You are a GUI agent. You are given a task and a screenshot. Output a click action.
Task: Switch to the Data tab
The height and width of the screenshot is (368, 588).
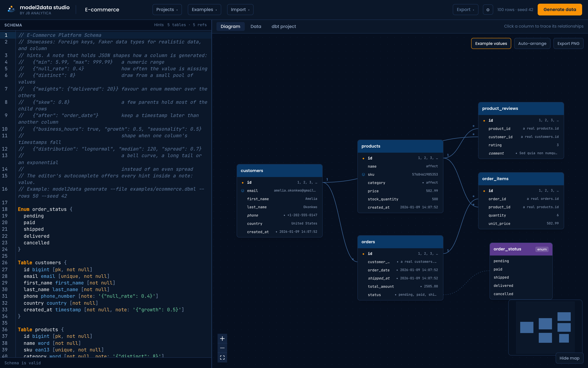coord(256,26)
